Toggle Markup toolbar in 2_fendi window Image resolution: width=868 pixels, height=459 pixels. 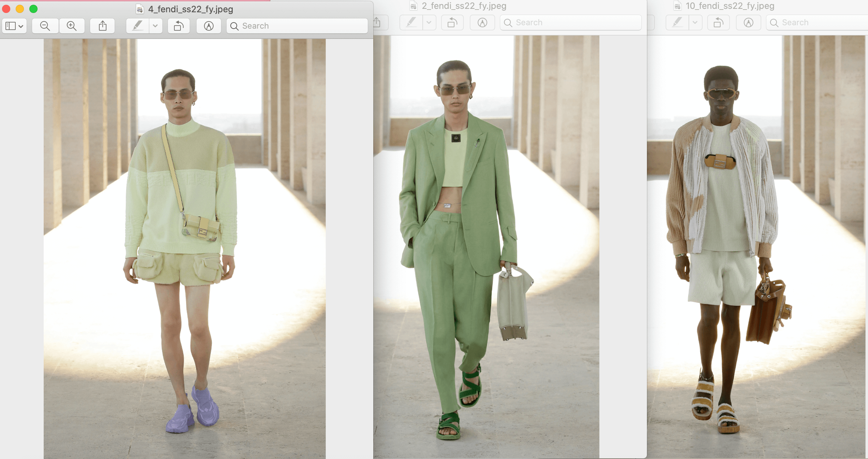pyautogui.click(x=482, y=23)
